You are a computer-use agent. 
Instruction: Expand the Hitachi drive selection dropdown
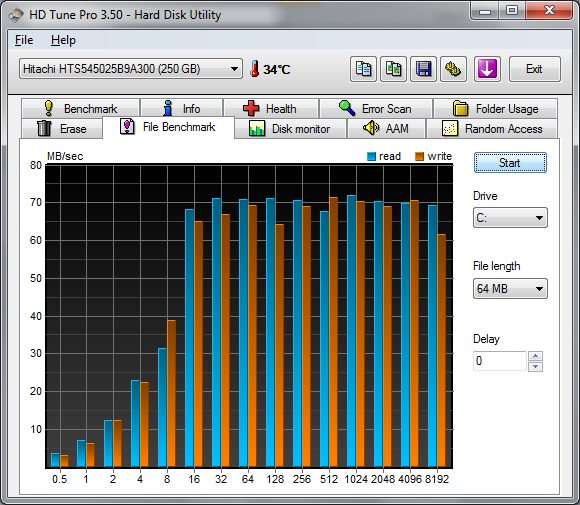click(131, 69)
